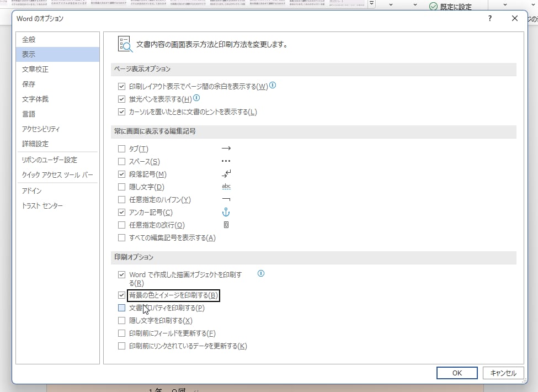Open the 保存 category
Screen dimensions: 538x392
click(57, 84)
